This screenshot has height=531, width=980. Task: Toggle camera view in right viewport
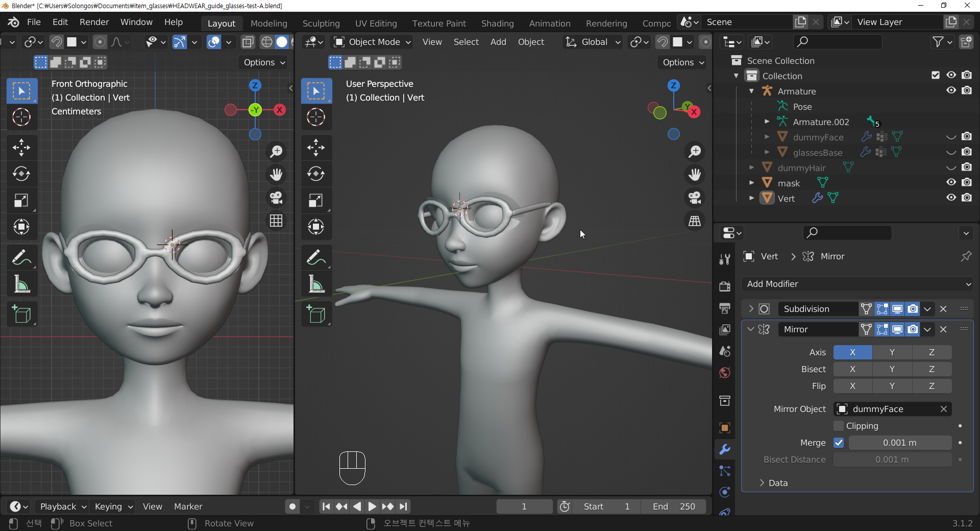[x=695, y=198]
